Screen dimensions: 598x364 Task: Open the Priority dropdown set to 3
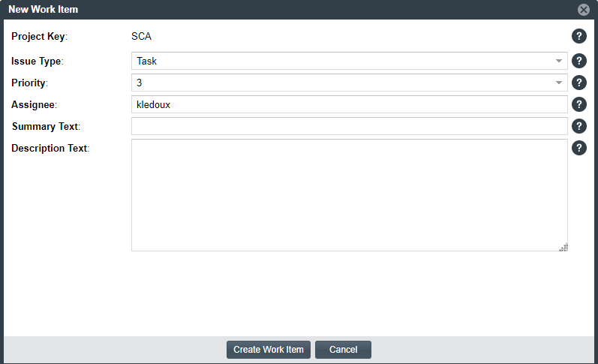coord(349,83)
